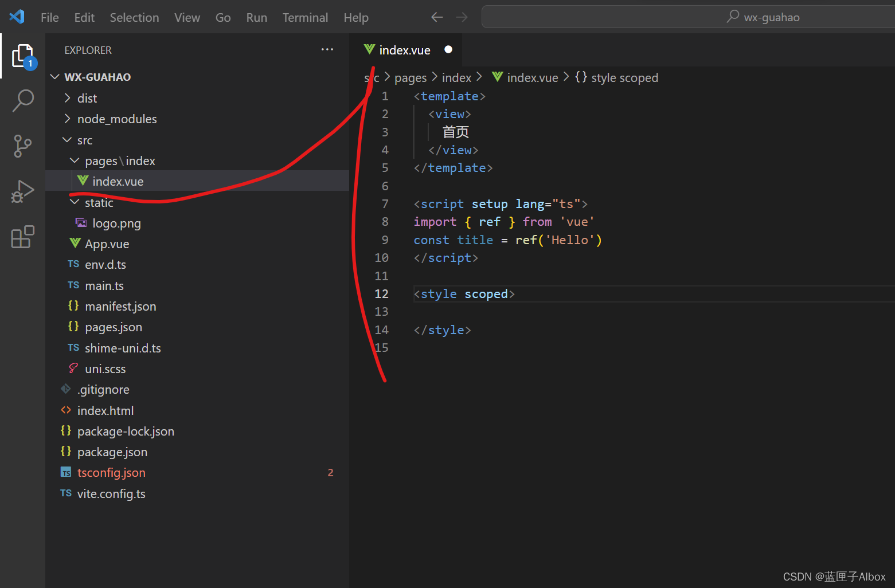Open main.ts file name in the tree
This screenshot has height=588, width=895.
(104, 285)
